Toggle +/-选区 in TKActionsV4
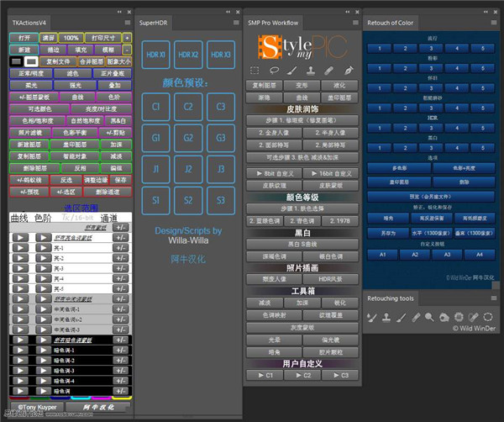504x422 pixels. (x=66, y=192)
